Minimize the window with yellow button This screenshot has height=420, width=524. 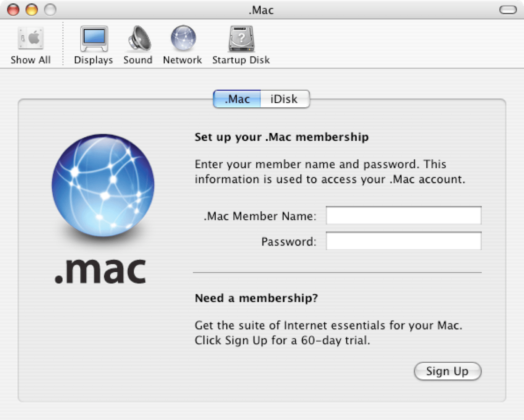click(x=32, y=9)
